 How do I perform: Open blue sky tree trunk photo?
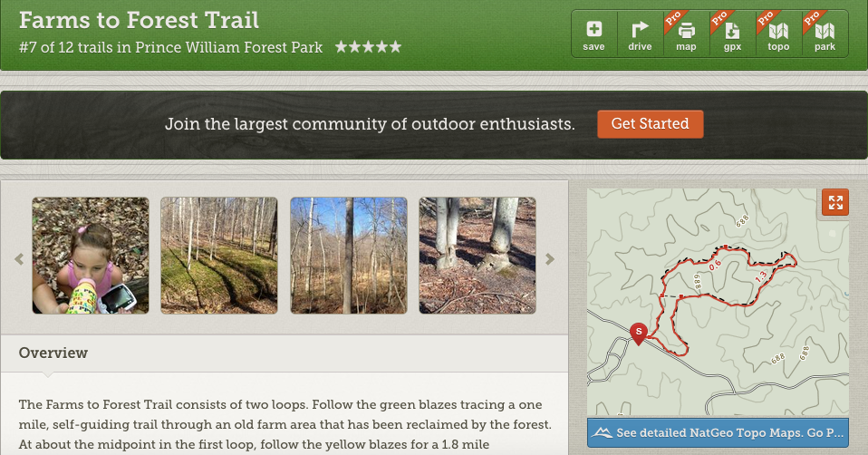point(349,256)
